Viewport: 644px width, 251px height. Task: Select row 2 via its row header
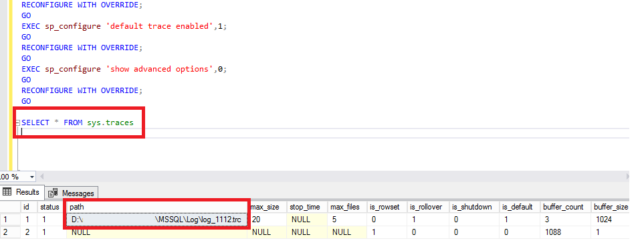tap(10, 232)
